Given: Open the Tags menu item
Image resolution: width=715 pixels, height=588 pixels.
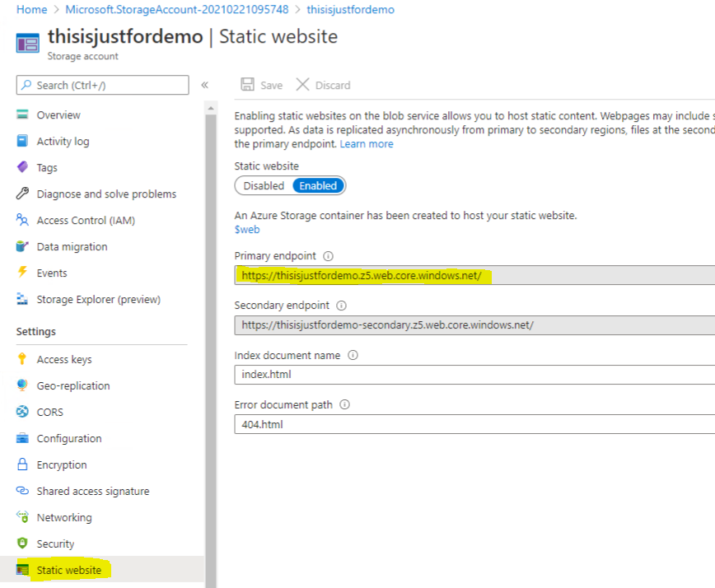Looking at the screenshot, I should click(47, 168).
